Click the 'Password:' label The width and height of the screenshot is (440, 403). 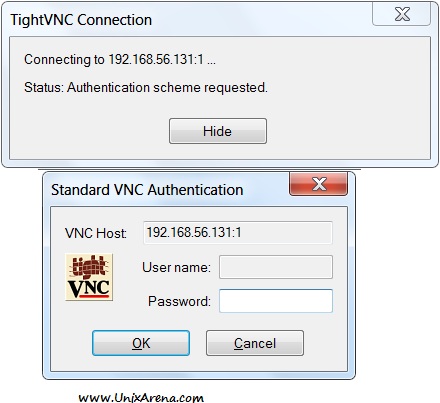click(x=179, y=301)
